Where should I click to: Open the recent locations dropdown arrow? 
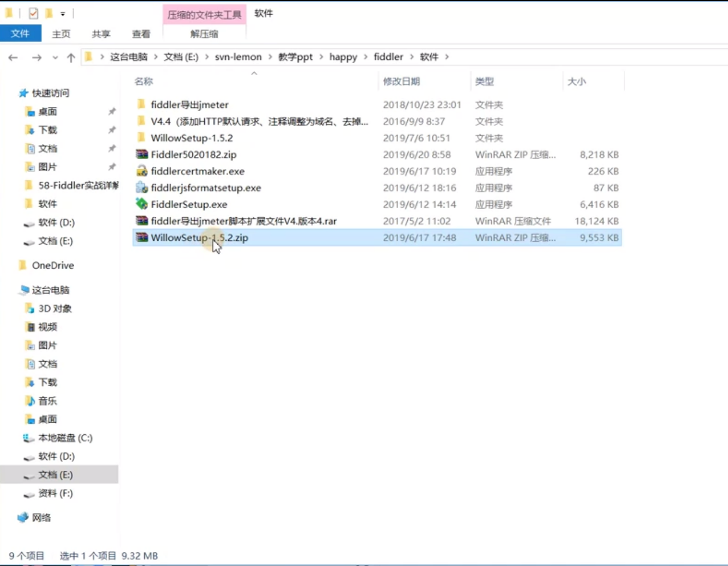tap(55, 57)
